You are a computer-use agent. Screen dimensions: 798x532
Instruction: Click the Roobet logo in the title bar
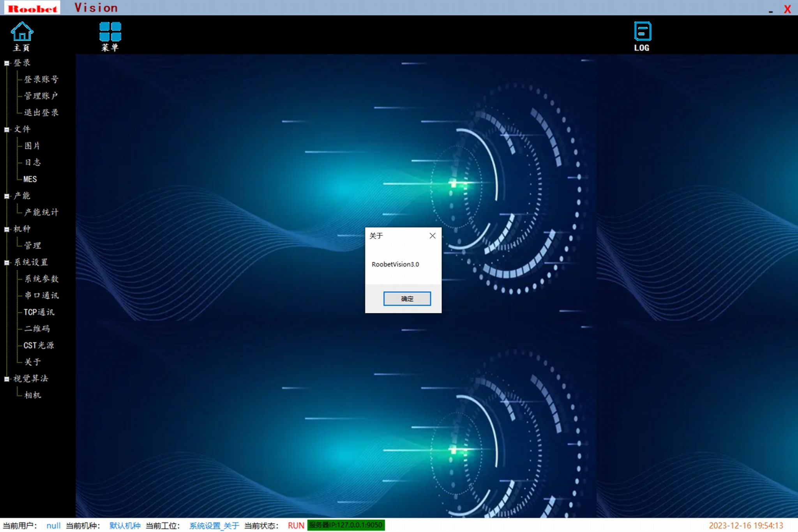click(x=32, y=8)
